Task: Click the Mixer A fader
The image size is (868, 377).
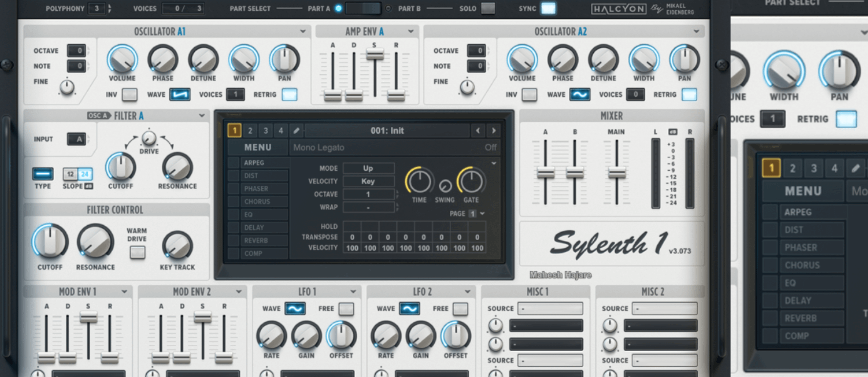Action: [x=545, y=173]
